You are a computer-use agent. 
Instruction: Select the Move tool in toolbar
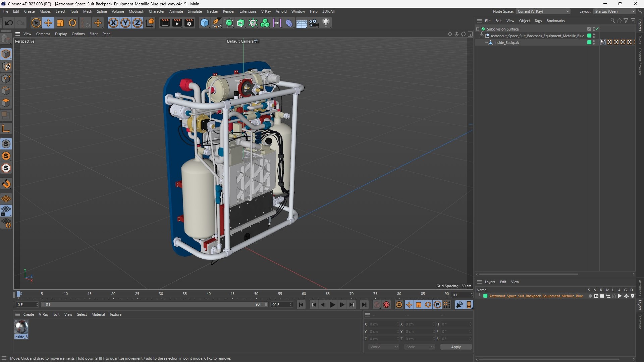pyautogui.click(x=48, y=23)
